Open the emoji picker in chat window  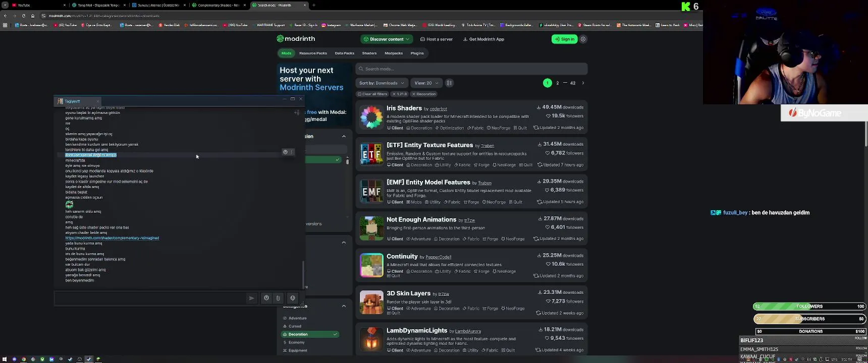click(x=266, y=298)
